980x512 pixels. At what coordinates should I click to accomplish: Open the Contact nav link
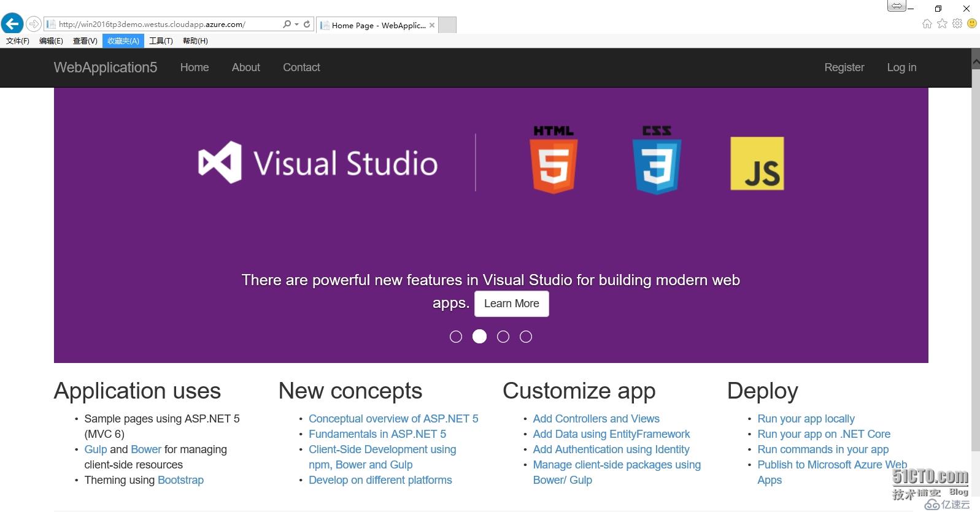tap(301, 67)
